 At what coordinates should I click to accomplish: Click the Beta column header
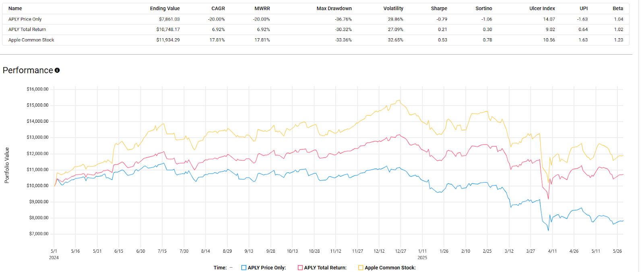point(618,8)
